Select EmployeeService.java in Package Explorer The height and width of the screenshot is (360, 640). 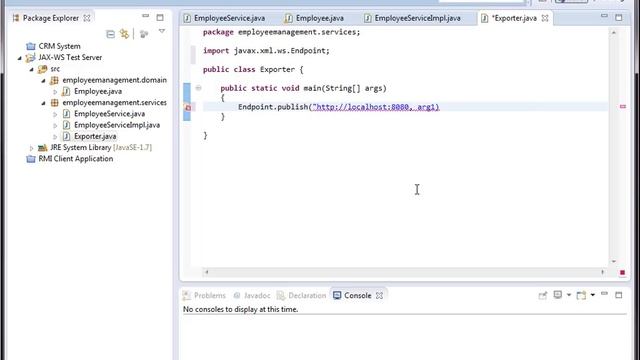(x=109, y=114)
